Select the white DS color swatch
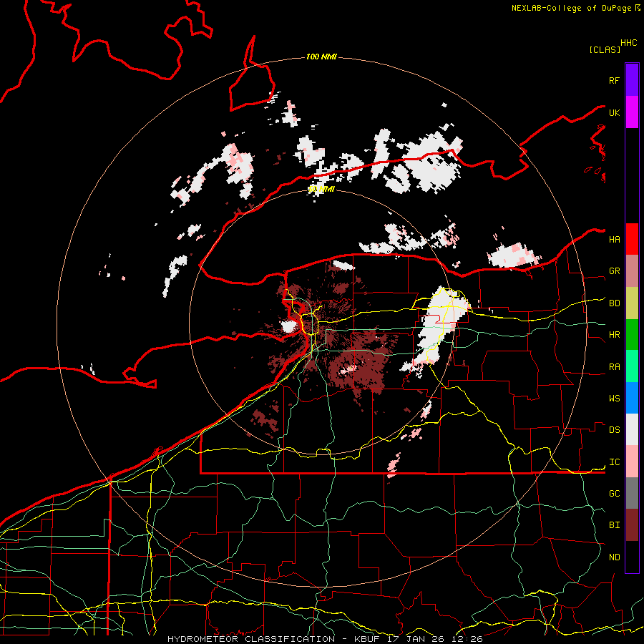The image size is (644, 644). coord(632,429)
